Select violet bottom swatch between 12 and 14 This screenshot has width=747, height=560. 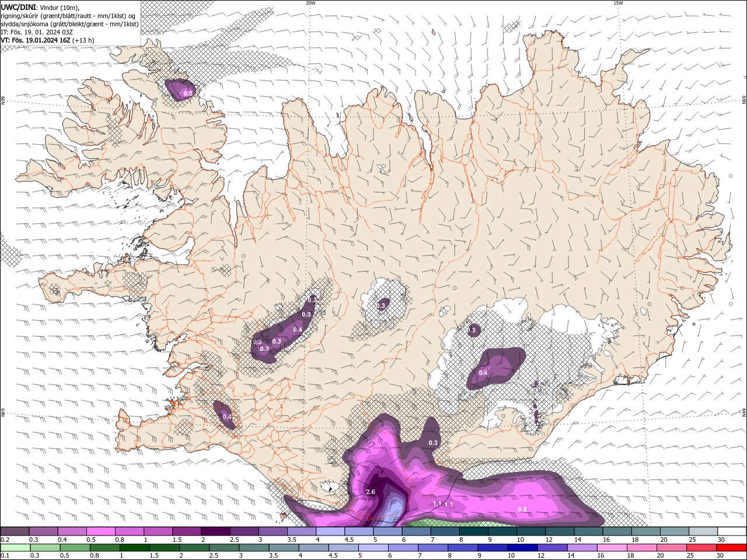pyautogui.click(x=552, y=548)
